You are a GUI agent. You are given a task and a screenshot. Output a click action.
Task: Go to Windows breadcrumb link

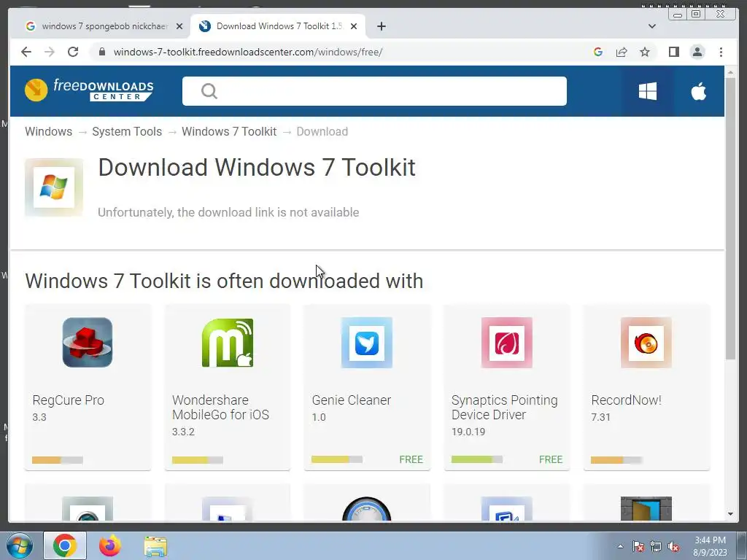click(x=49, y=131)
